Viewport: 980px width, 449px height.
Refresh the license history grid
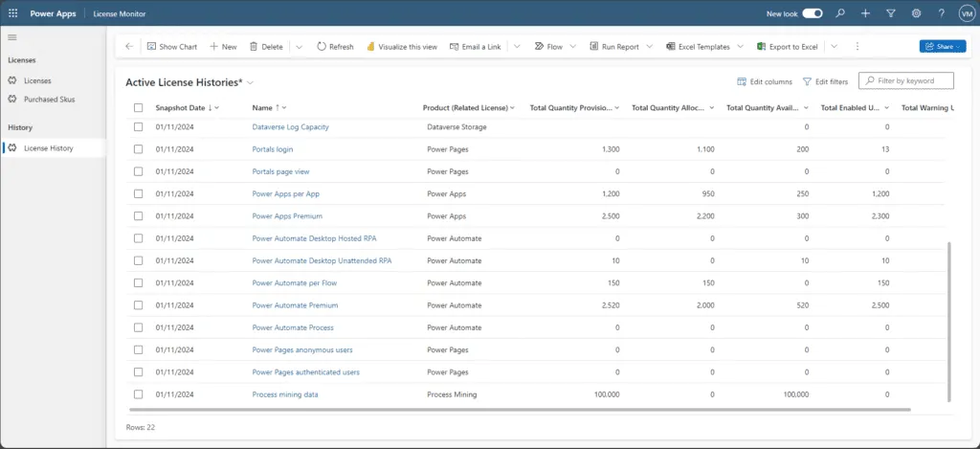click(335, 46)
